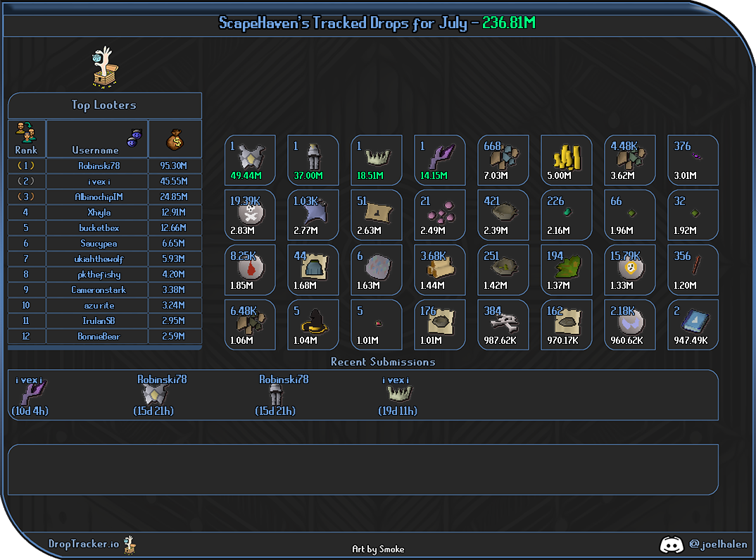756x560 pixels.
Task: Click the gold coins stack worth 5.00M
Action: 566,160
